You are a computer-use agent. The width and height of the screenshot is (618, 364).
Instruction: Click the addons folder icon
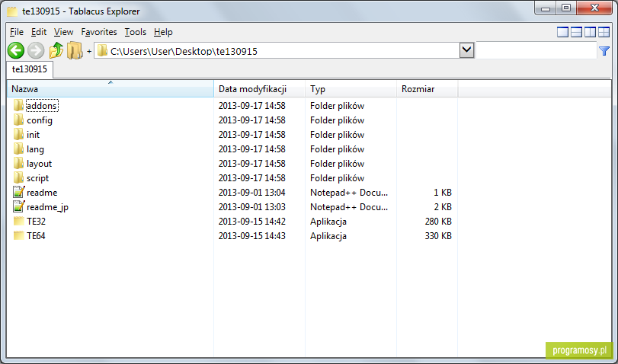pos(18,106)
